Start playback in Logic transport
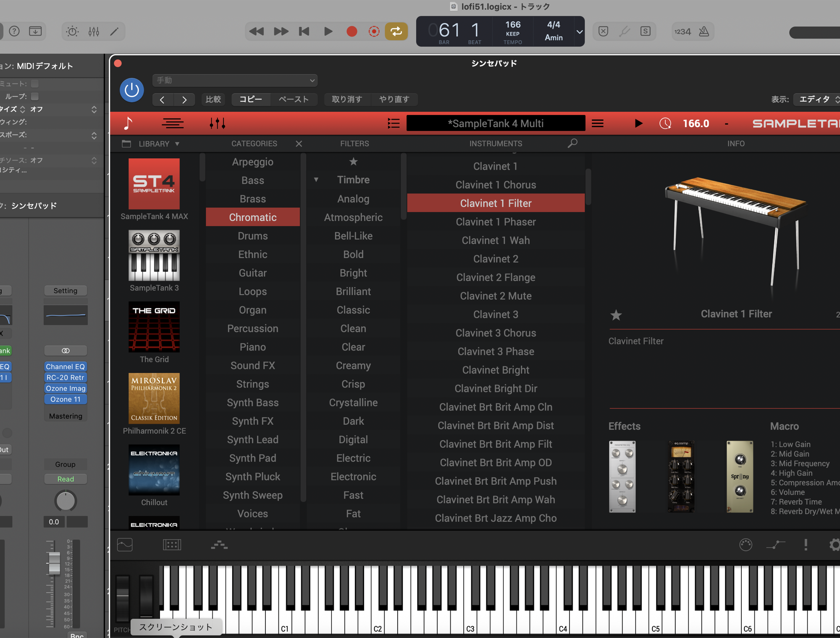 click(328, 31)
